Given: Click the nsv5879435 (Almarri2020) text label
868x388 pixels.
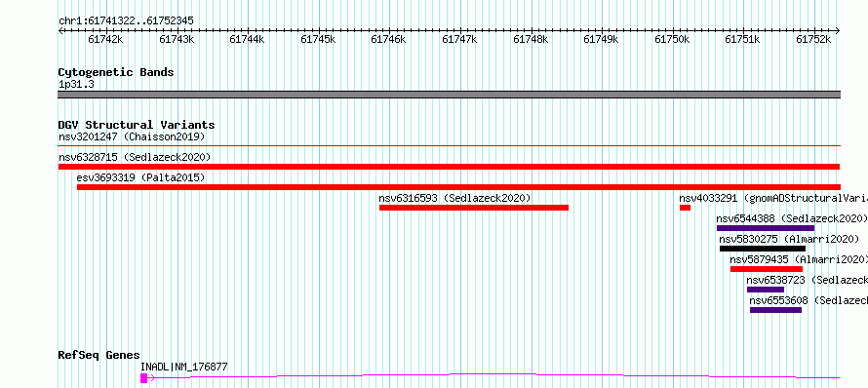Looking at the screenshot, I should (799, 259).
